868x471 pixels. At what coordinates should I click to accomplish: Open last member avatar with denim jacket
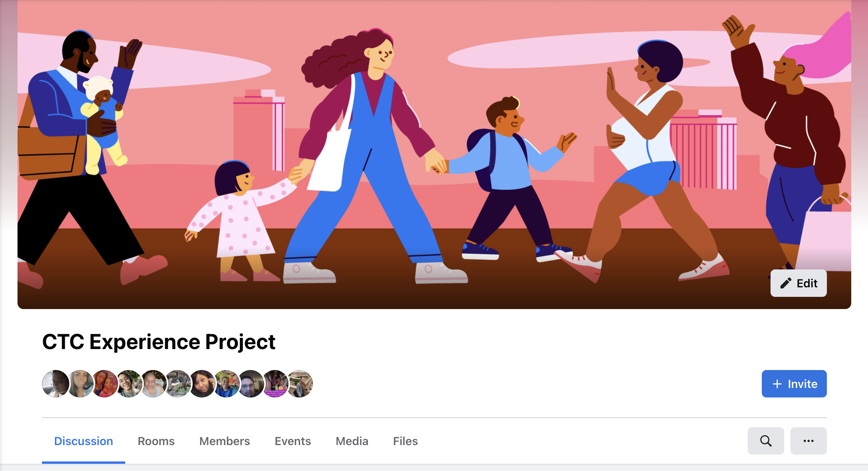[300, 384]
